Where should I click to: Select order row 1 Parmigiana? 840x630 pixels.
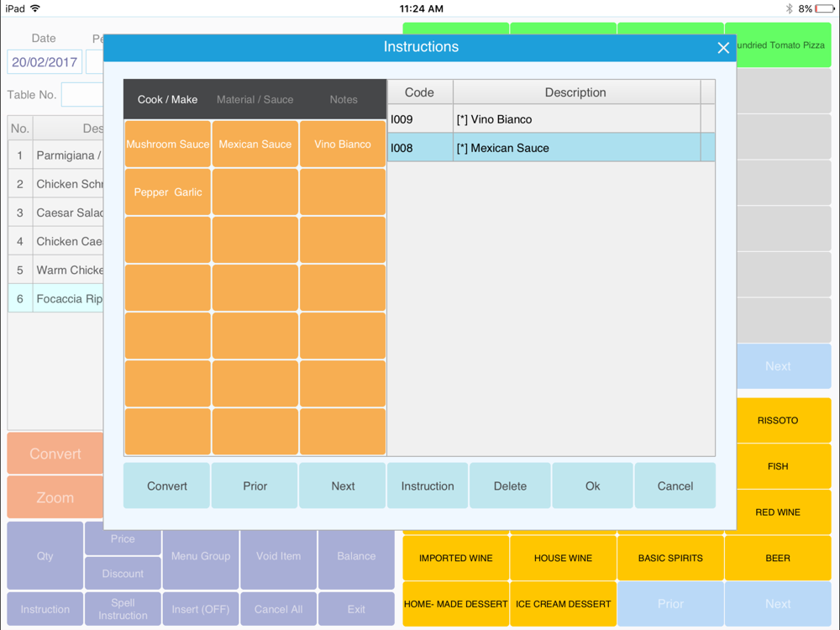[x=55, y=155]
